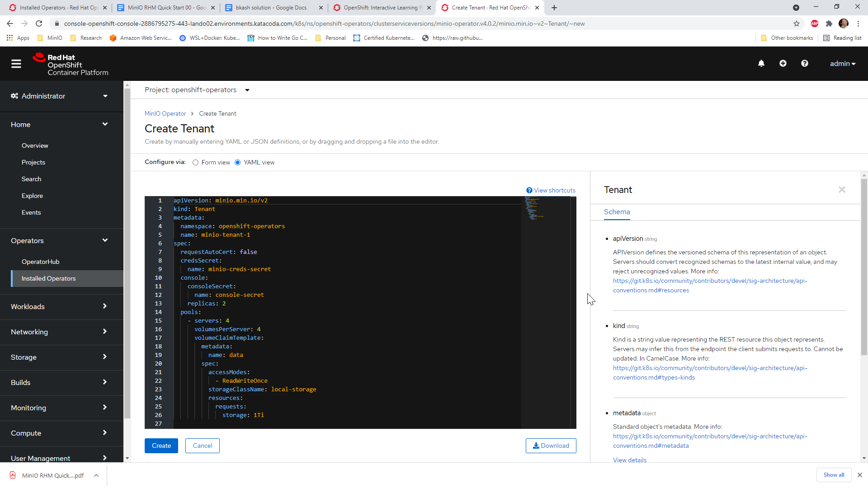Screen dimensions: 868x488
Task: Bookmark page with star icon
Action: pyautogui.click(x=797, y=23)
